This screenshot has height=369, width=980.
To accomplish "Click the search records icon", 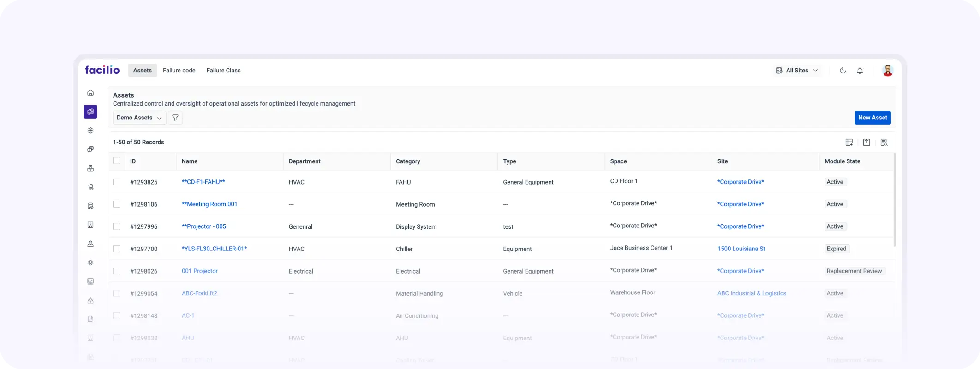I will tap(884, 143).
